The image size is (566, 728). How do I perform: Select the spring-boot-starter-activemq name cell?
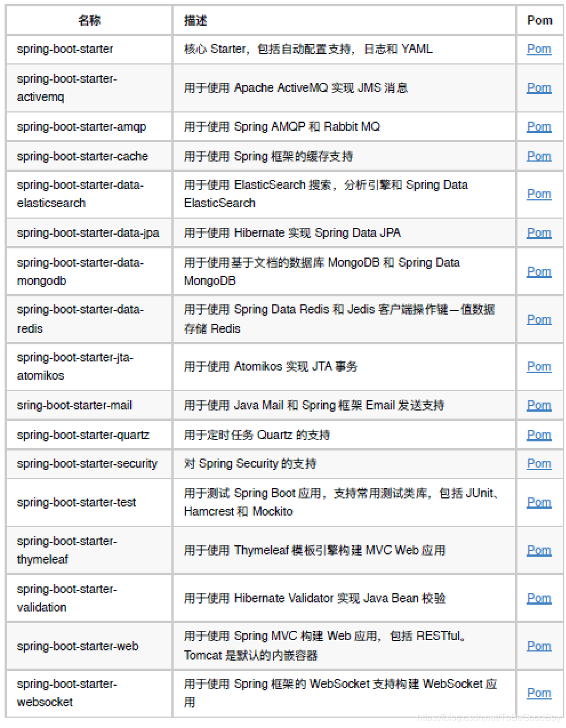89,88
